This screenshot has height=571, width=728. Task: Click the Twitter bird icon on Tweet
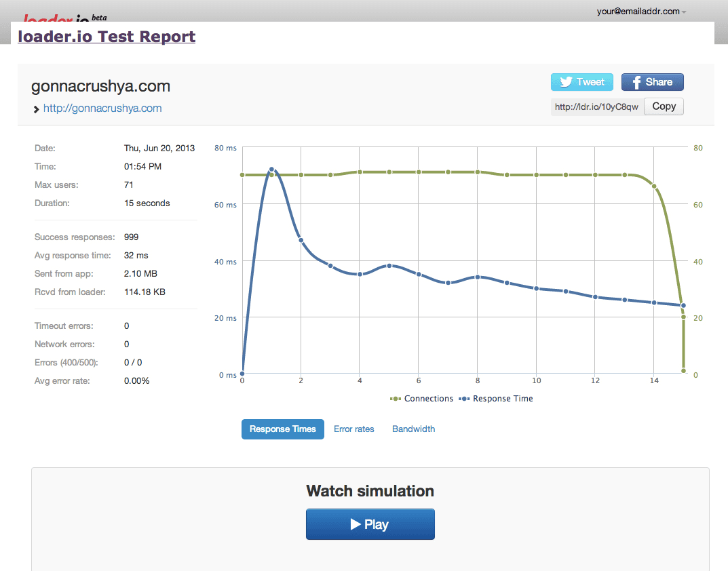[564, 82]
